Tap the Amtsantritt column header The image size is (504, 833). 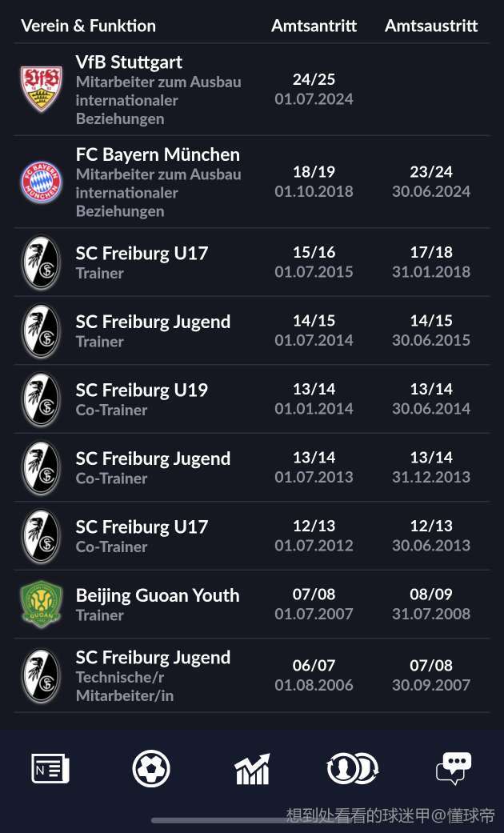click(x=314, y=26)
